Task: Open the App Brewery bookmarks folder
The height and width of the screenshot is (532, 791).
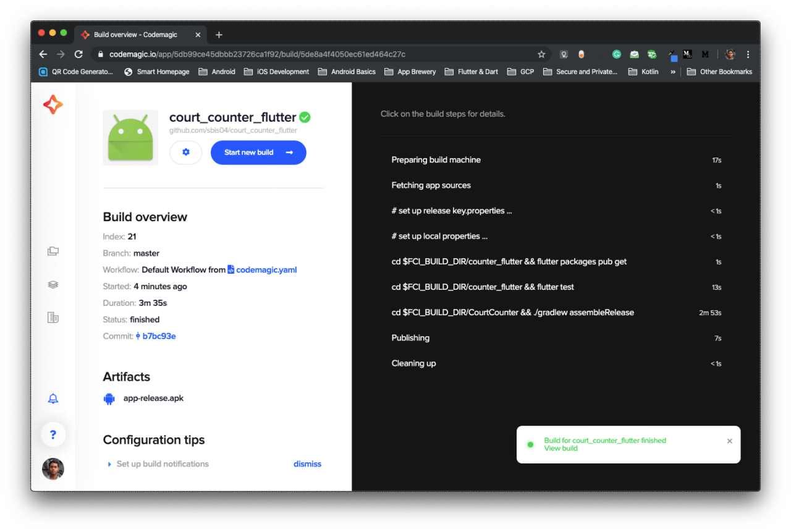Action: 410,72
